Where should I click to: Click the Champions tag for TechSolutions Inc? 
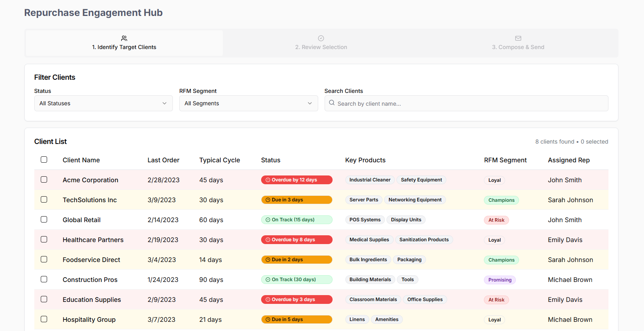(501, 200)
